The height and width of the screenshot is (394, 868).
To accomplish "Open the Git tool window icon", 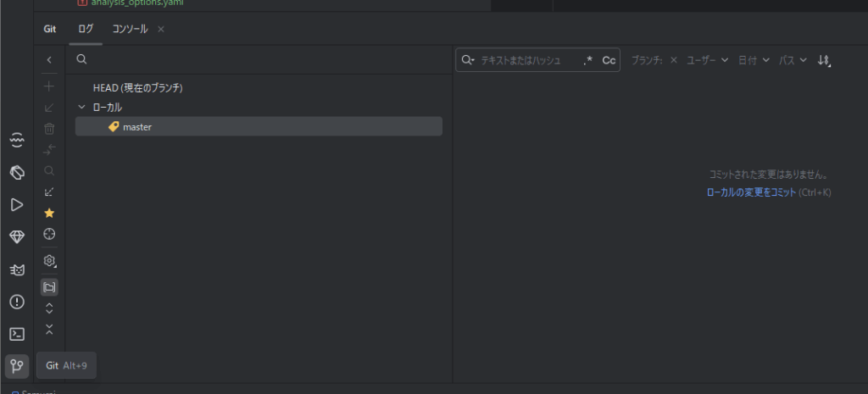I will click(16, 366).
